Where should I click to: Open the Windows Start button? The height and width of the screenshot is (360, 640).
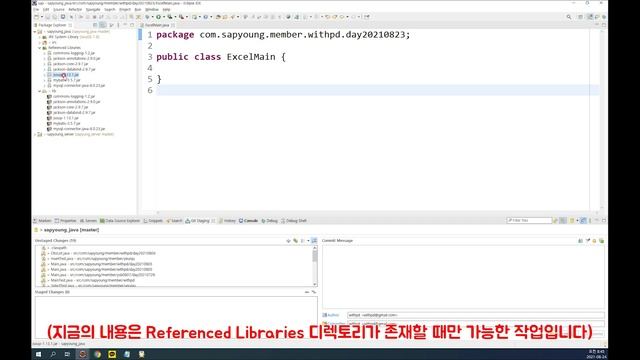tap(38, 354)
